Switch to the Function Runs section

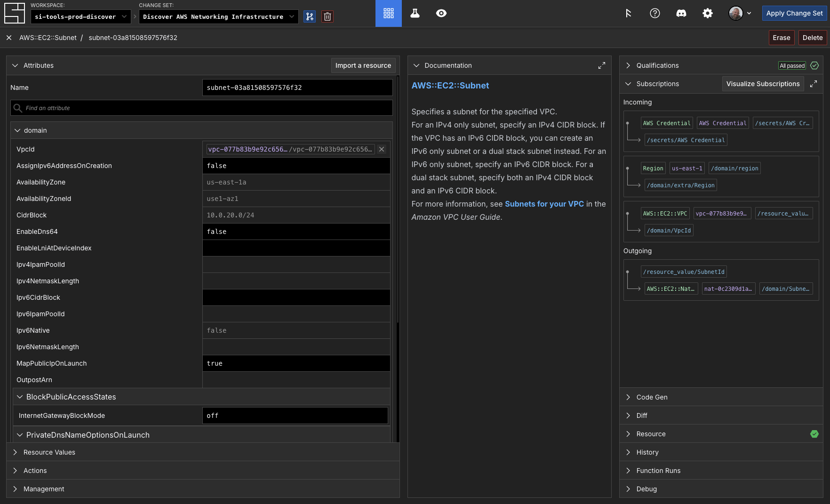[x=657, y=471]
